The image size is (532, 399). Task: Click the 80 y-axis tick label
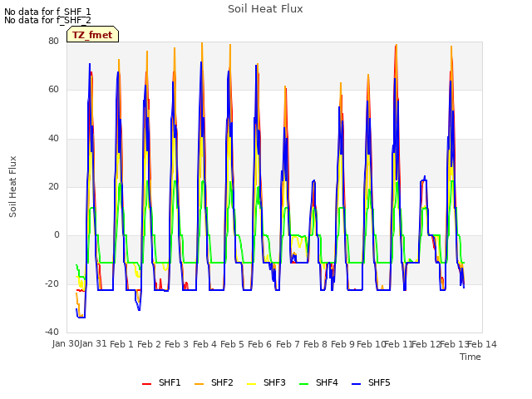[53, 41]
